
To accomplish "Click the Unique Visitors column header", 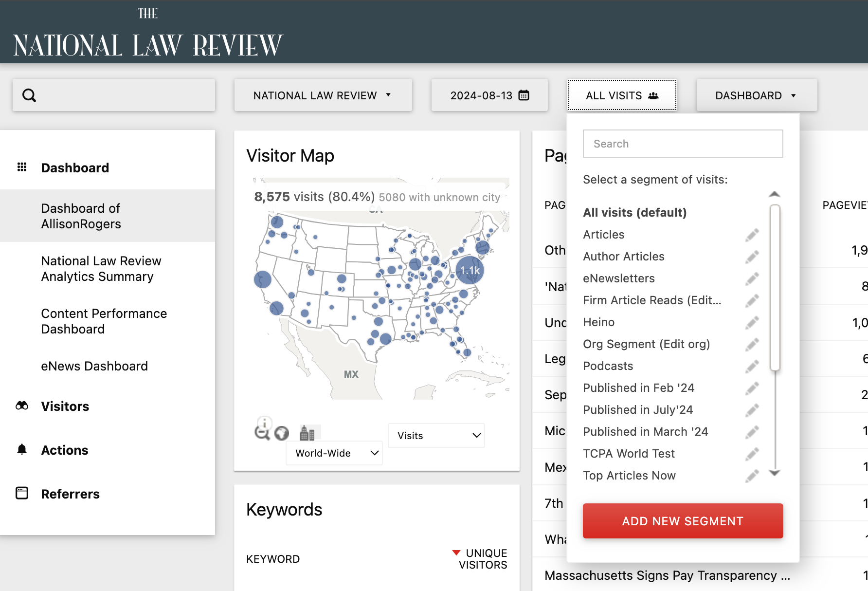I will pos(483,559).
